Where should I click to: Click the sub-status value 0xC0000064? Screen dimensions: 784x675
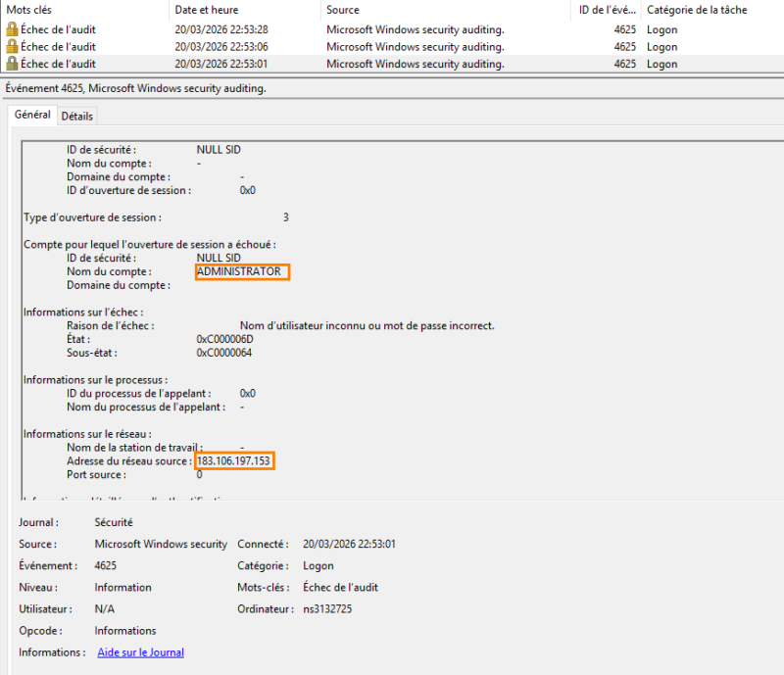(223, 353)
